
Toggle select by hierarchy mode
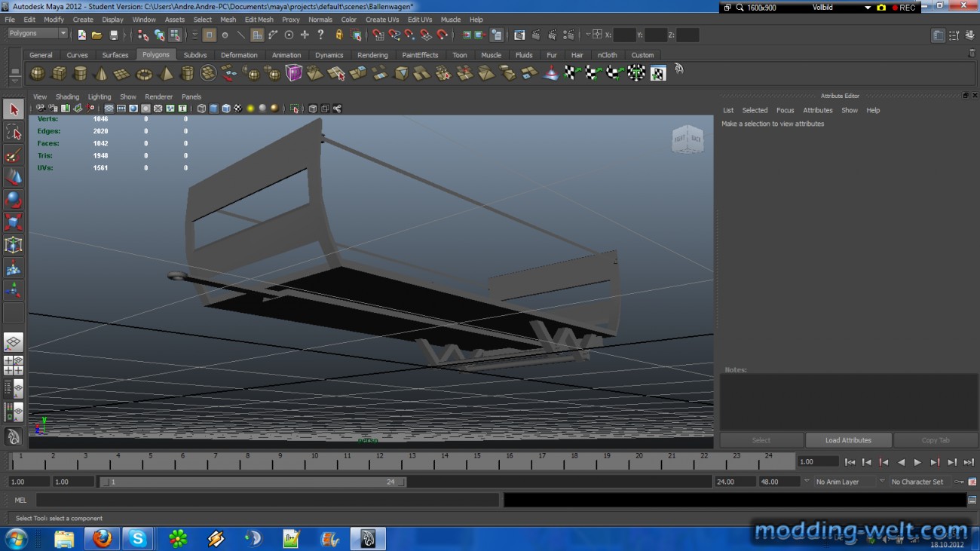tap(143, 35)
